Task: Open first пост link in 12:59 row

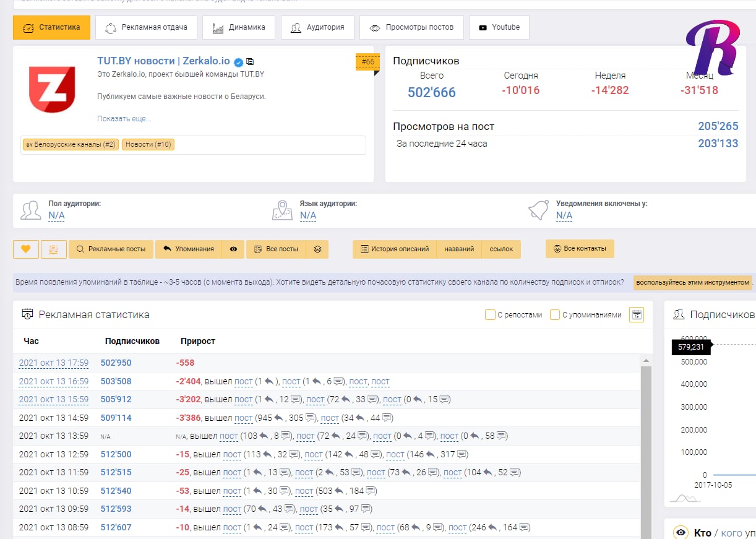Action: click(232, 455)
